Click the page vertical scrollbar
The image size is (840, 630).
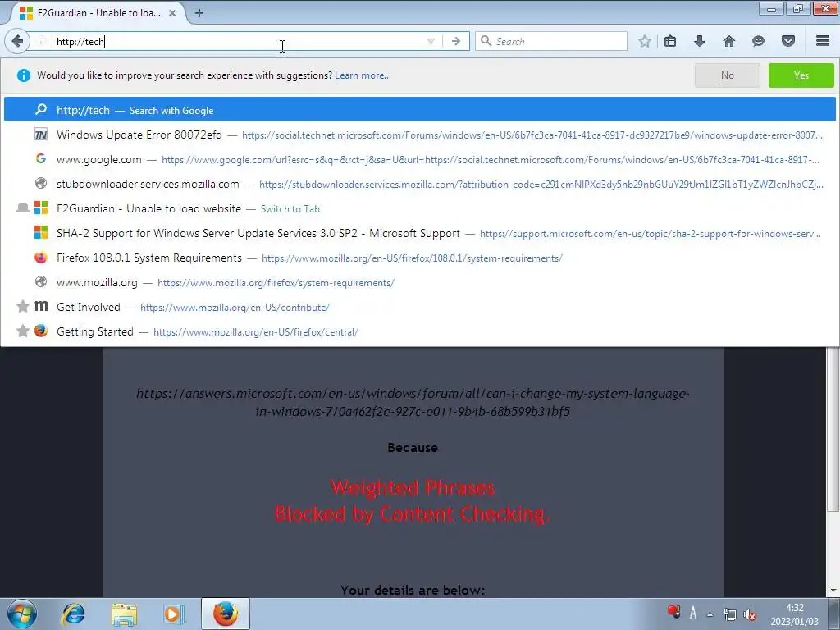(833, 428)
